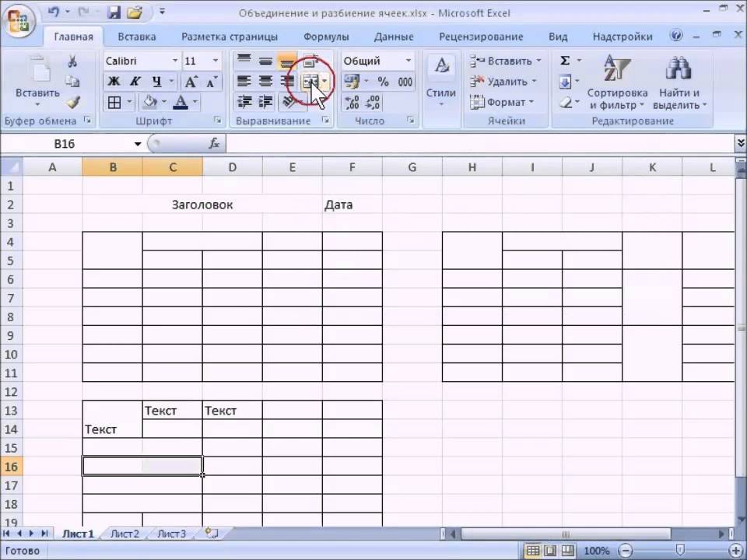Switch to the Формулы tab
Viewport: 747px width, 560px height.
point(326,37)
